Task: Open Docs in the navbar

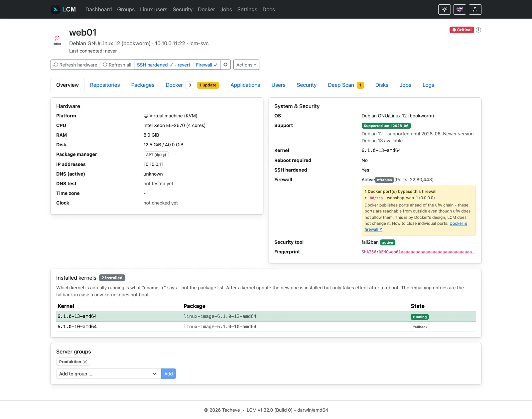Action: click(269, 9)
